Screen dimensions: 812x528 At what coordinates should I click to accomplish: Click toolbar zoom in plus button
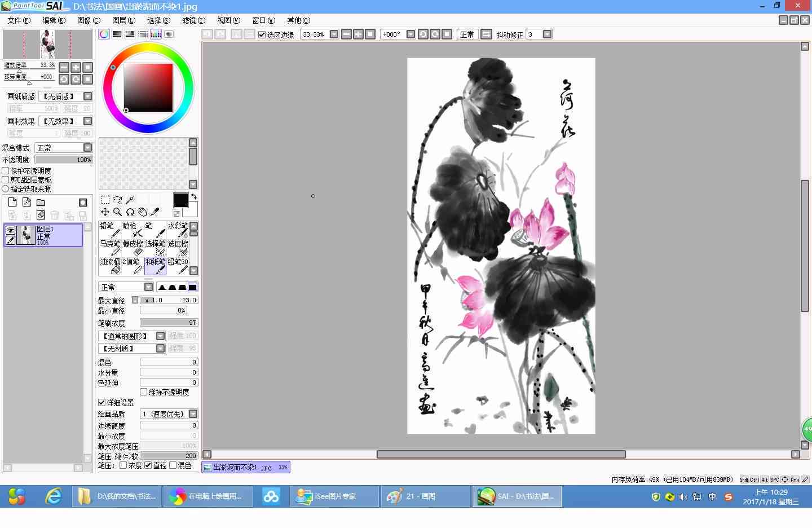tap(358, 34)
